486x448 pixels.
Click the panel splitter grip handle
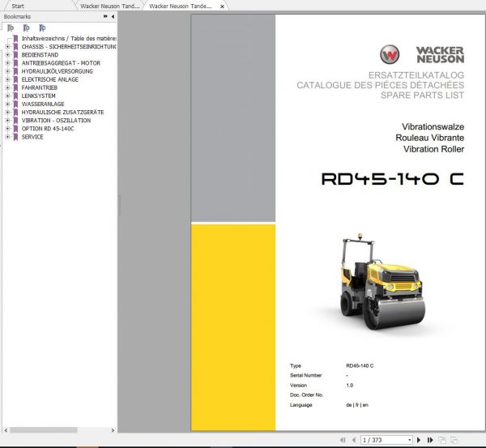[119, 205]
